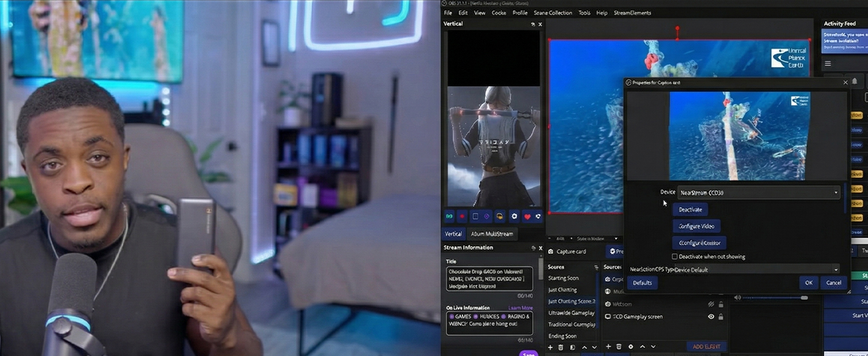
Task: Select the Traditional Gameplay scene
Action: coord(571,325)
